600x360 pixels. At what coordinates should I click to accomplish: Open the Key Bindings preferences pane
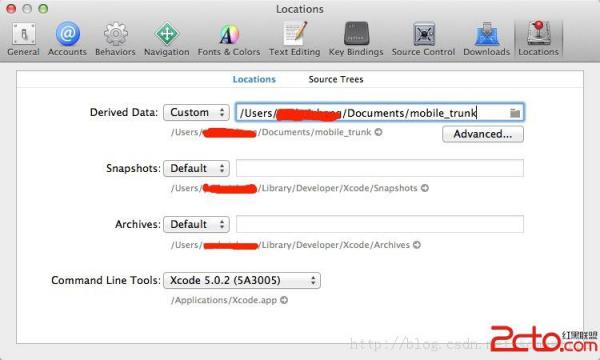point(356,39)
